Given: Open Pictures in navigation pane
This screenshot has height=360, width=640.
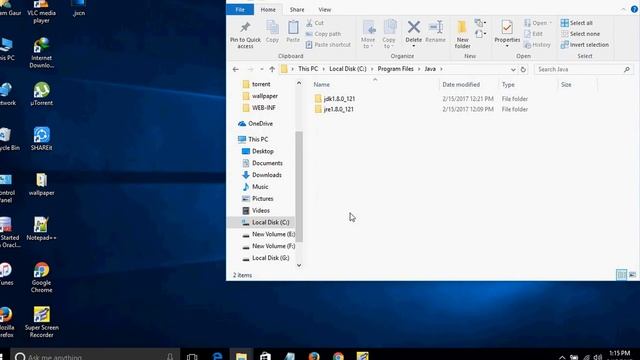Looking at the screenshot, I should [262, 199].
